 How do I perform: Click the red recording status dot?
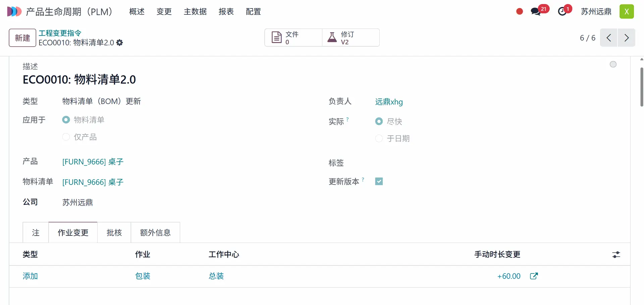[520, 12]
